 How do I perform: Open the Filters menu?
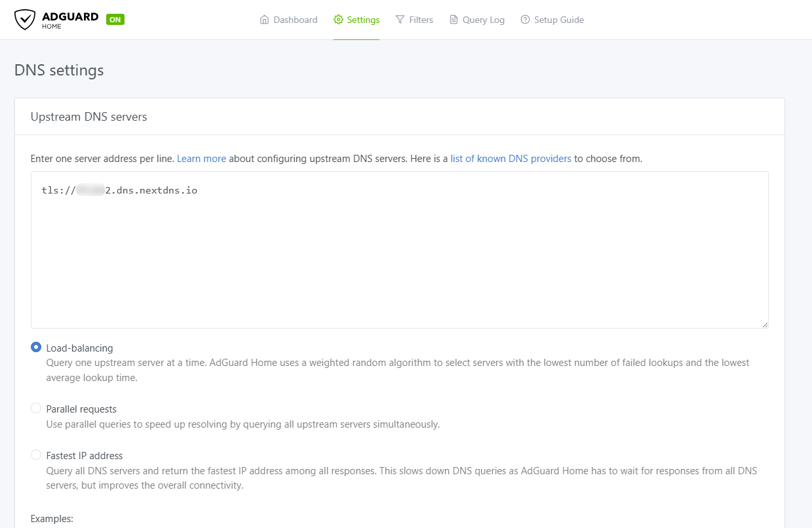[414, 20]
